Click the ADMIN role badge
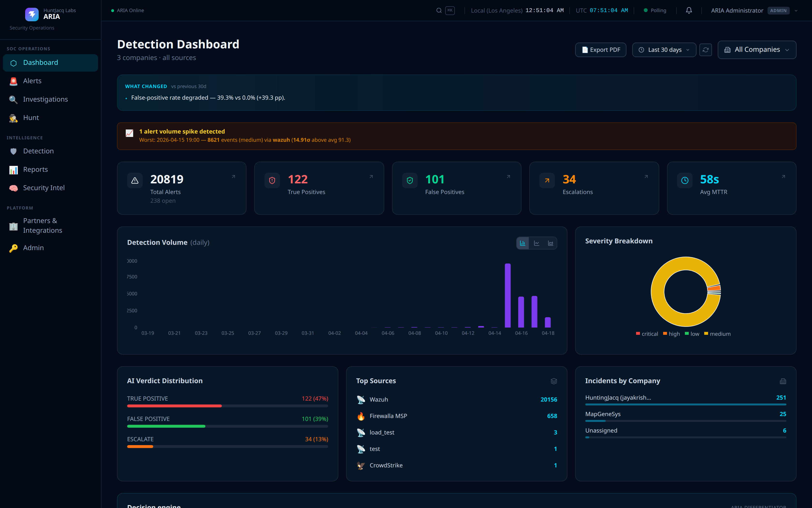Viewport: 812px width, 508px height. (778, 10)
